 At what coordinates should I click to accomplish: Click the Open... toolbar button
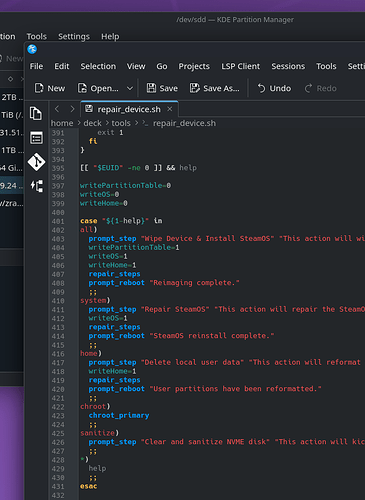[x=98, y=88]
